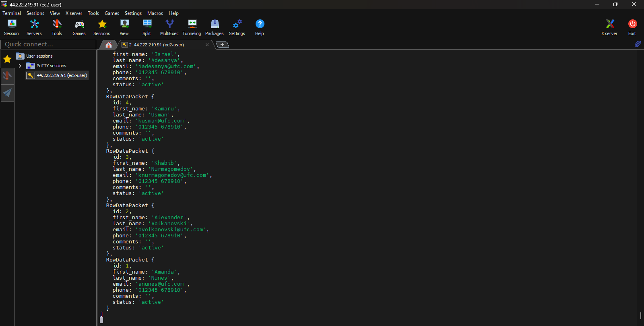
Task: Open the Games menu in menu bar
Action: [x=112, y=13]
